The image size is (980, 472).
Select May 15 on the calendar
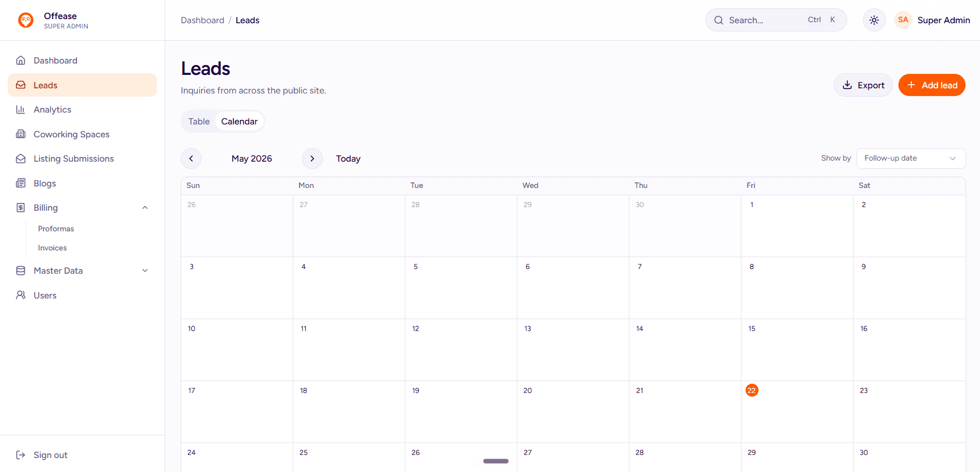coord(797,350)
